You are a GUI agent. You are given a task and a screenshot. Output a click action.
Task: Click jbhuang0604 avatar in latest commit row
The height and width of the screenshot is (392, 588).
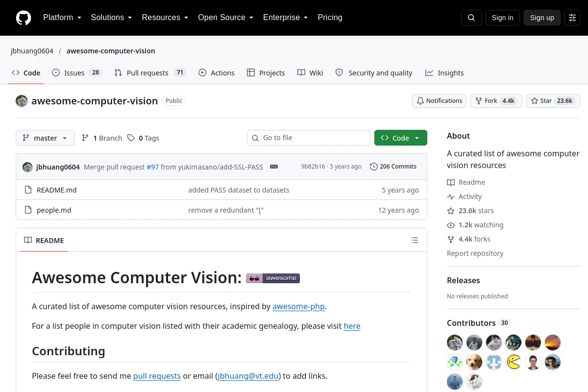coord(27,167)
